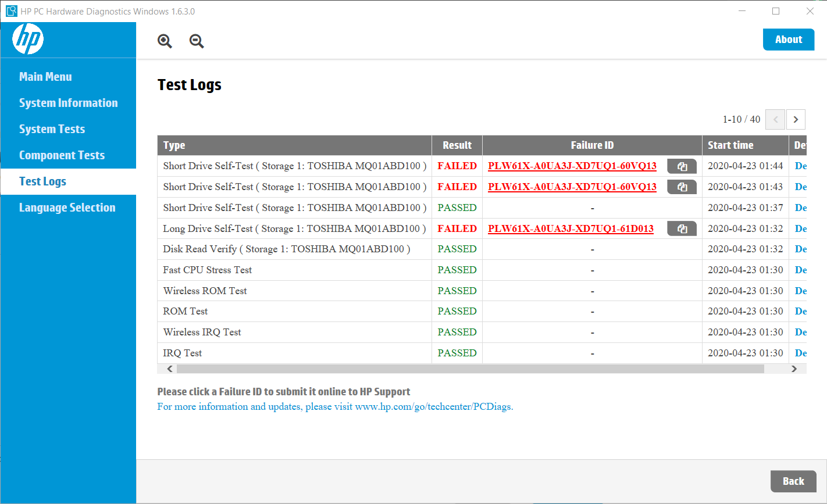This screenshot has height=504, width=827.
Task: Switch to System Information
Action: pyautogui.click(x=68, y=102)
